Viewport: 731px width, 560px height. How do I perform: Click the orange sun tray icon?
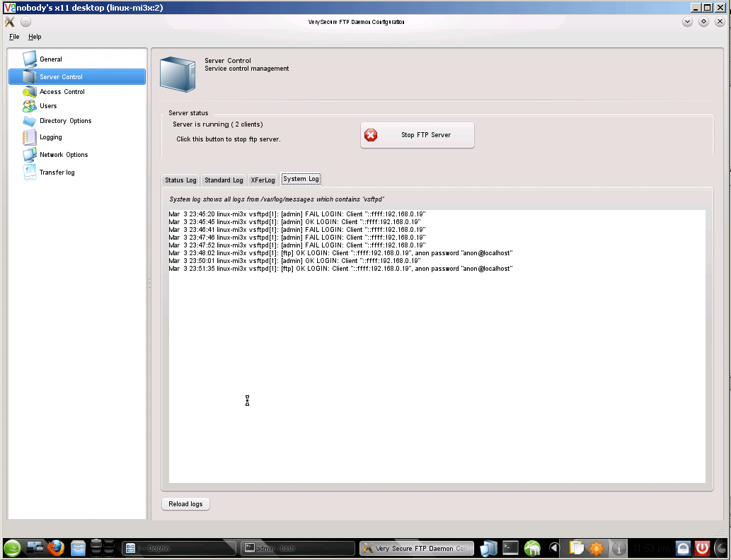coord(597,549)
